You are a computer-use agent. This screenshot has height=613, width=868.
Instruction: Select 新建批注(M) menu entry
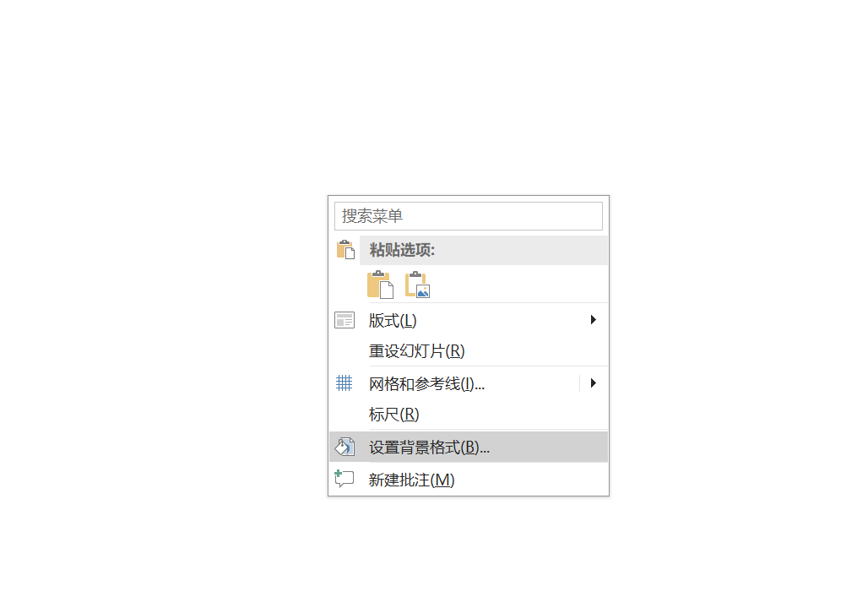[x=469, y=479]
